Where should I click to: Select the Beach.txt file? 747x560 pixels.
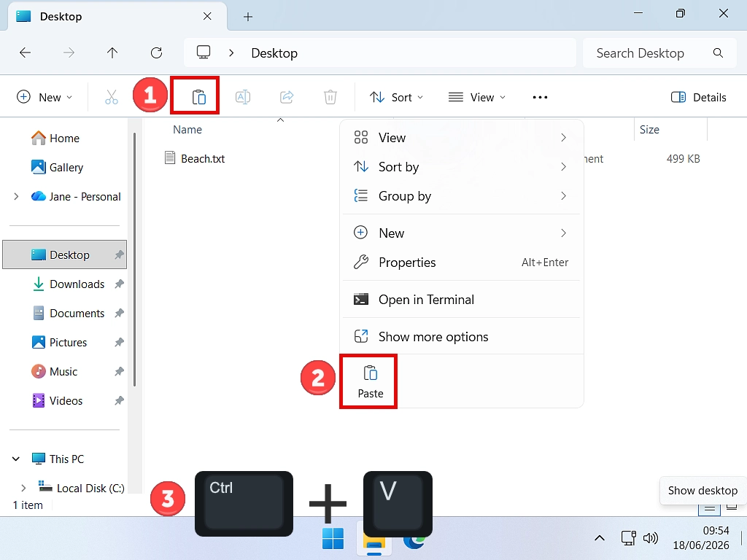203,158
